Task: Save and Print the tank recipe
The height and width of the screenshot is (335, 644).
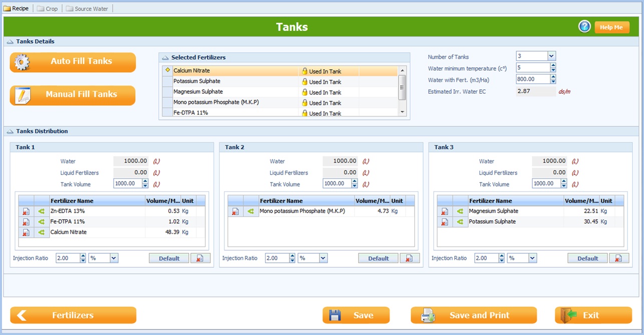Action: [x=474, y=315]
